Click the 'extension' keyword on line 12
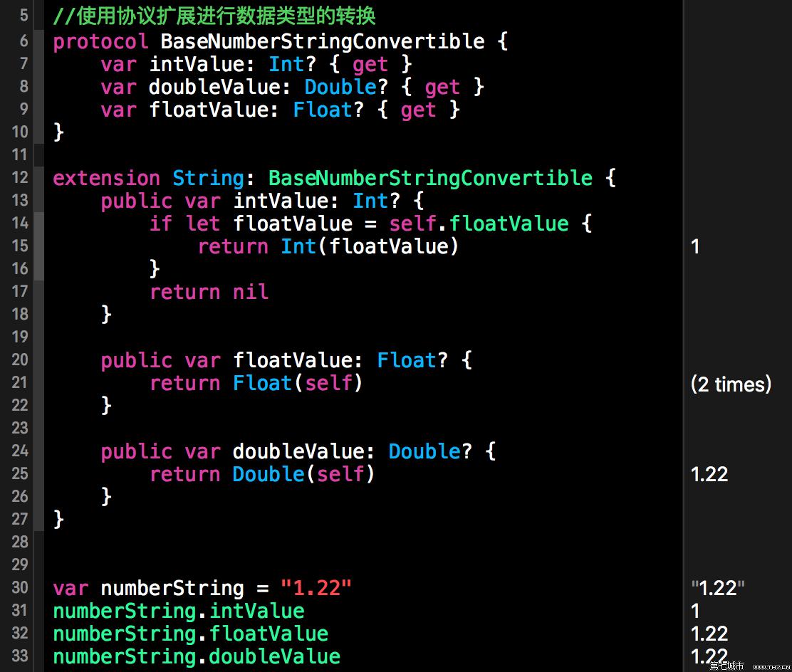This screenshot has height=672, width=792. [x=107, y=178]
